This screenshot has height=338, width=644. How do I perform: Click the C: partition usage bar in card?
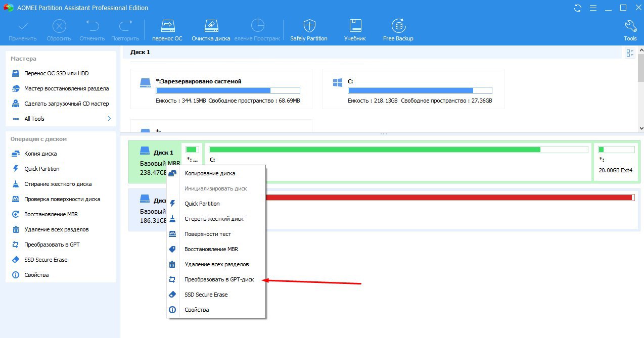pyautogui.click(x=420, y=90)
